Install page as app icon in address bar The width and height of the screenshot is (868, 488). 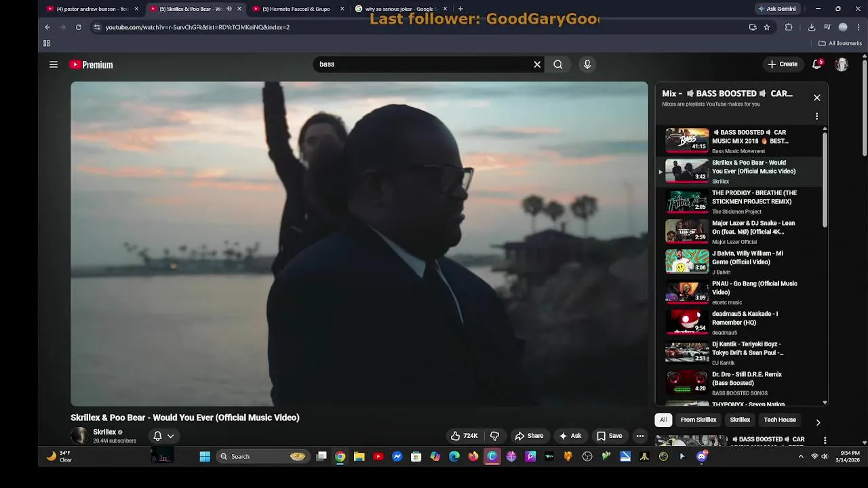(x=753, y=27)
